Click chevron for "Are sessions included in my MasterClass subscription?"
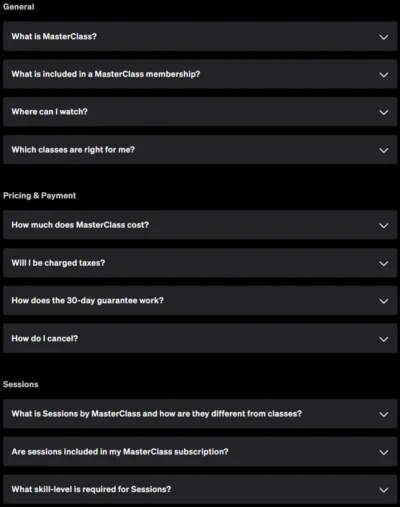 (384, 452)
